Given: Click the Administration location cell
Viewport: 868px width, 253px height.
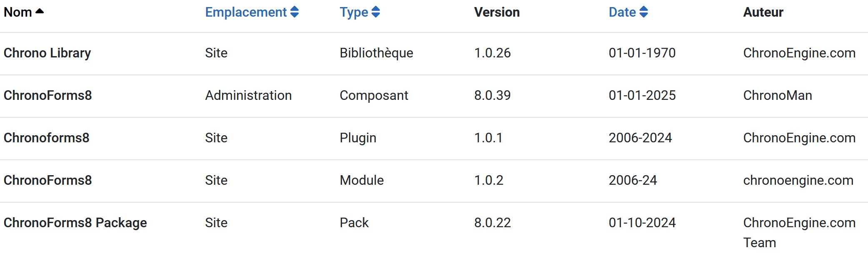Looking at the screenshot, I should tap(248, 95).
